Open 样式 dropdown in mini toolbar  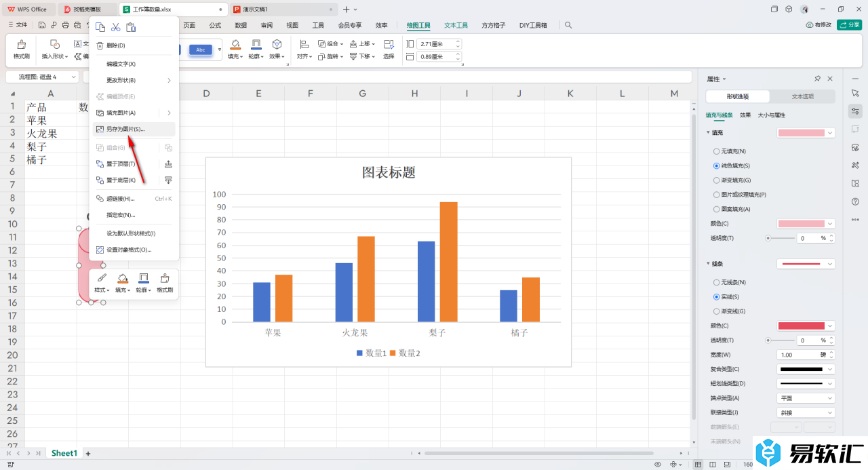click(102, 283)
